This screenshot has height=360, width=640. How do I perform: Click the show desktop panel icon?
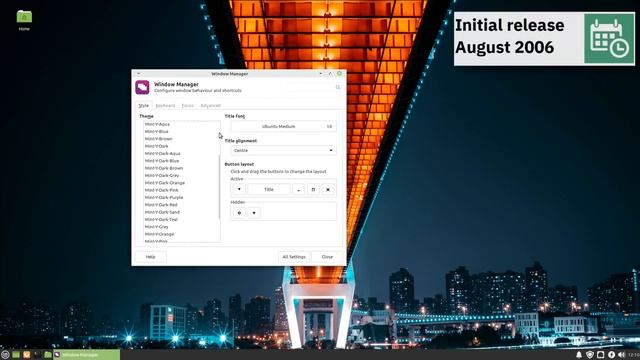16,355
